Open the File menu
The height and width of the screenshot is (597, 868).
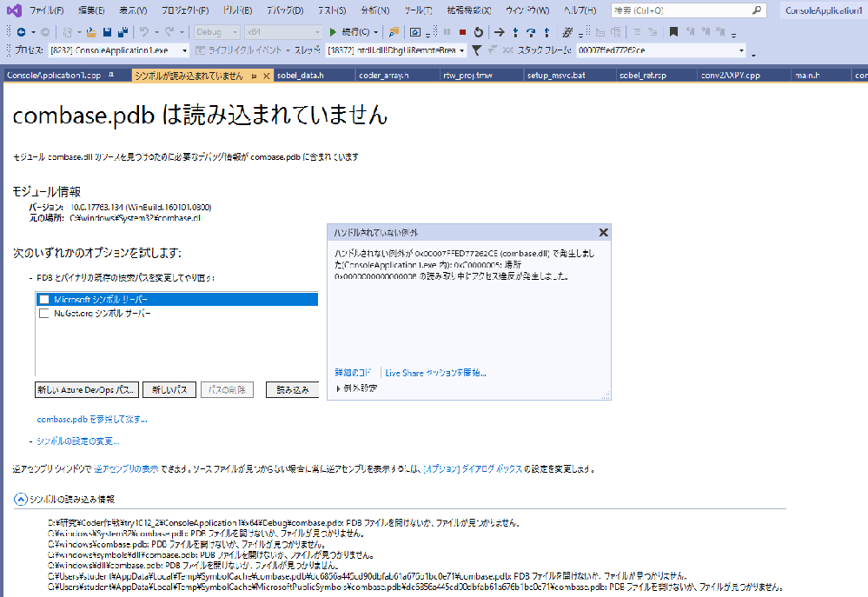(46, 10)
